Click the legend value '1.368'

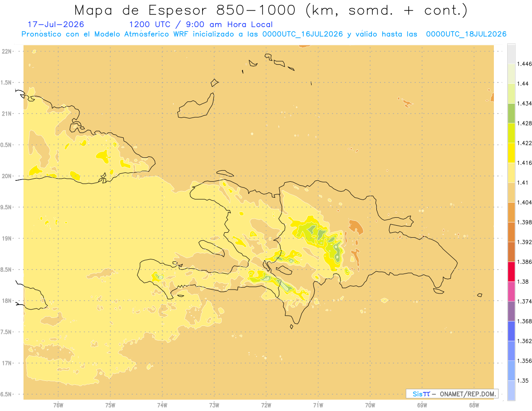pos(524,321)
